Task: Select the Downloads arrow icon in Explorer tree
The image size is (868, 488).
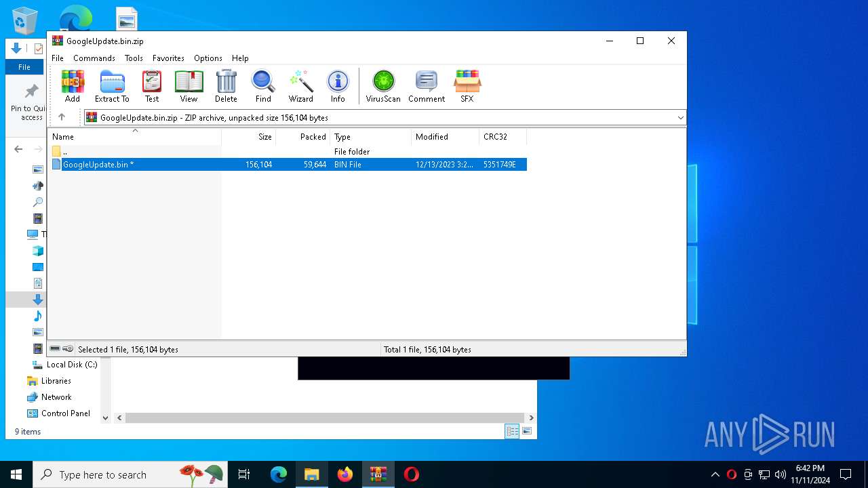Action: coord(38,300)
